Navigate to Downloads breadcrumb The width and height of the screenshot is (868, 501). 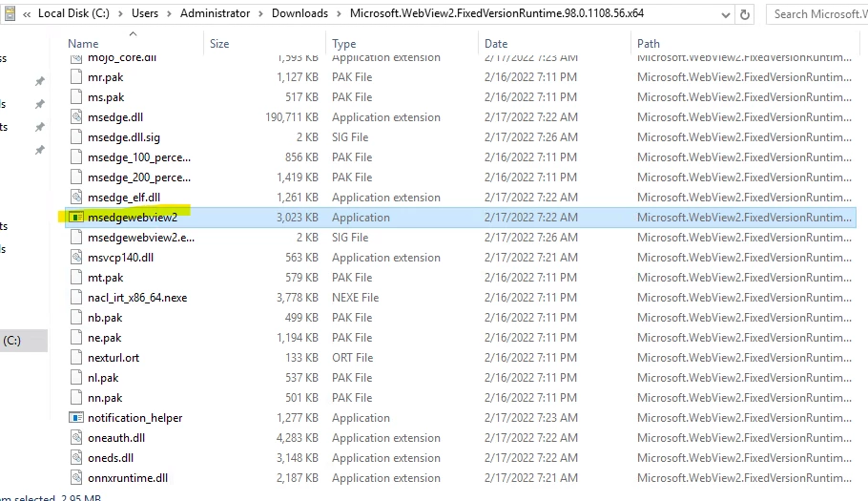(300, 13)
